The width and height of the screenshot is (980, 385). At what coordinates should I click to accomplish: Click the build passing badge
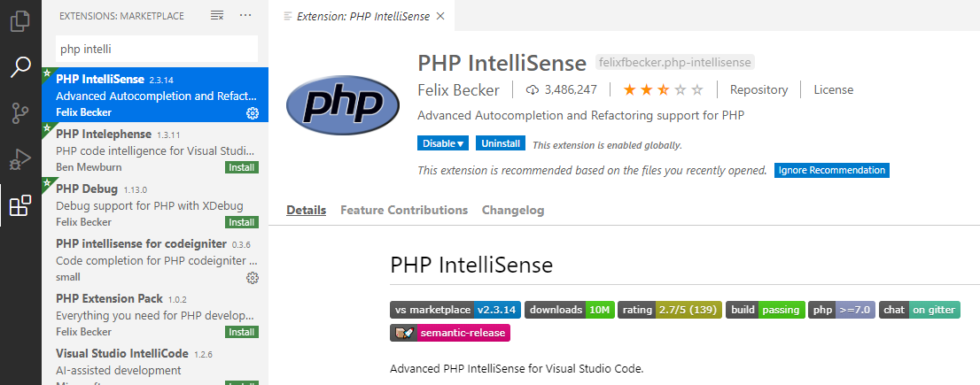click(x=765, y=310)
